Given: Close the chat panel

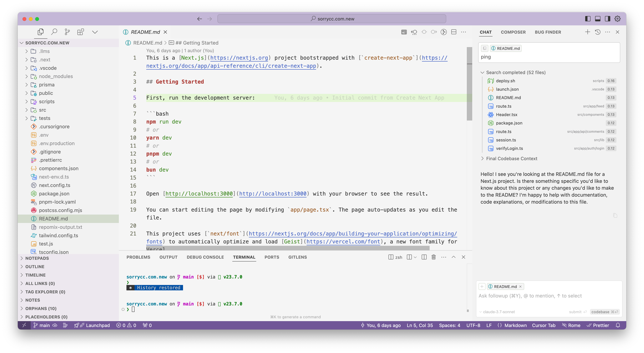Looking at the screenshot, I should (x=618, y=32).
